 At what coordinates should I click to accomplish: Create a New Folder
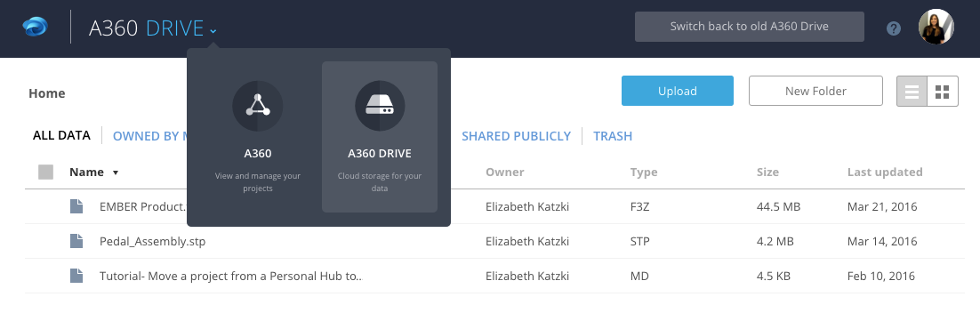click(815, 91)
